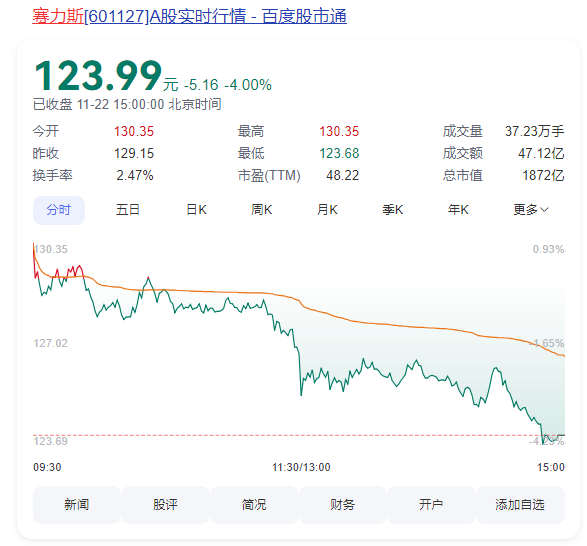Viewport: 587px width, 546px height.
Task: Select the 分时 chart tab
Action: pyautogui.click(x=59, y=210)
